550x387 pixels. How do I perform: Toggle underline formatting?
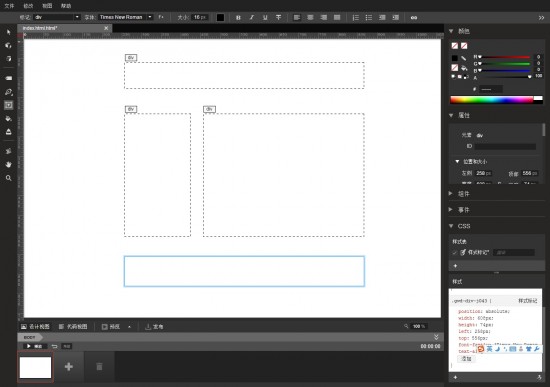265,18
